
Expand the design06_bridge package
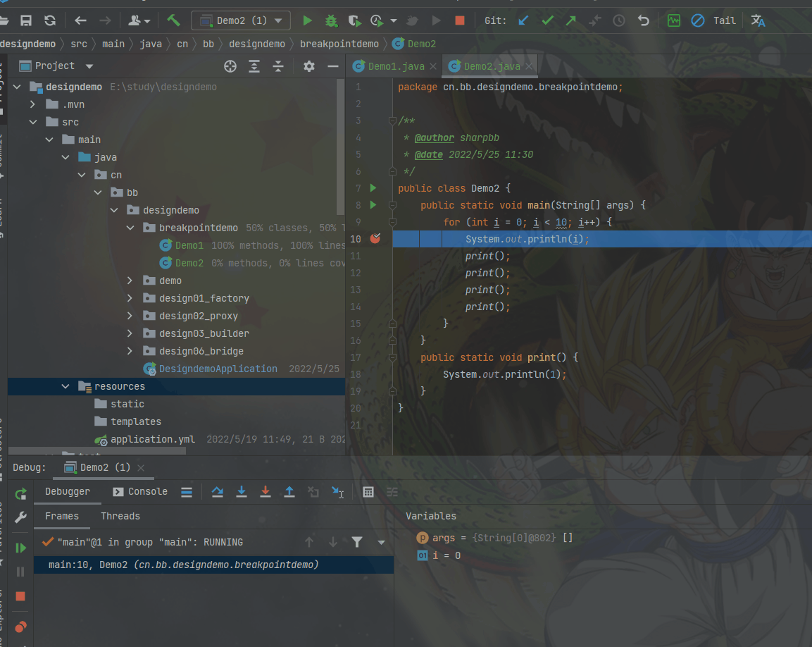pos(130,352)
